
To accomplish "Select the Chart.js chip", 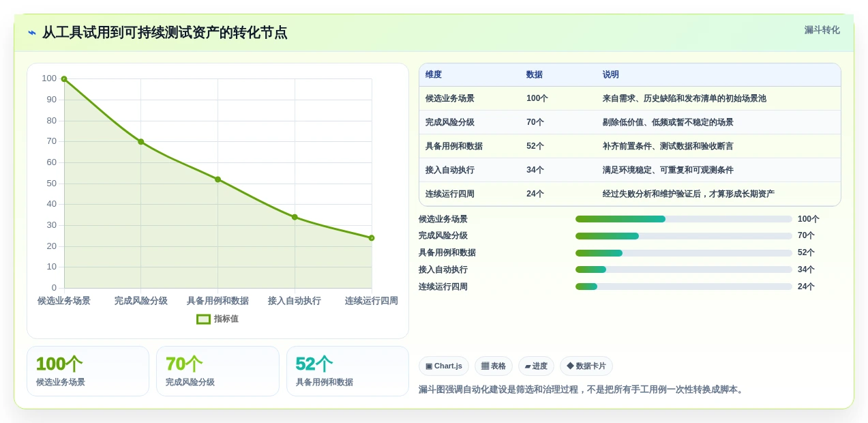I will 444,366.
